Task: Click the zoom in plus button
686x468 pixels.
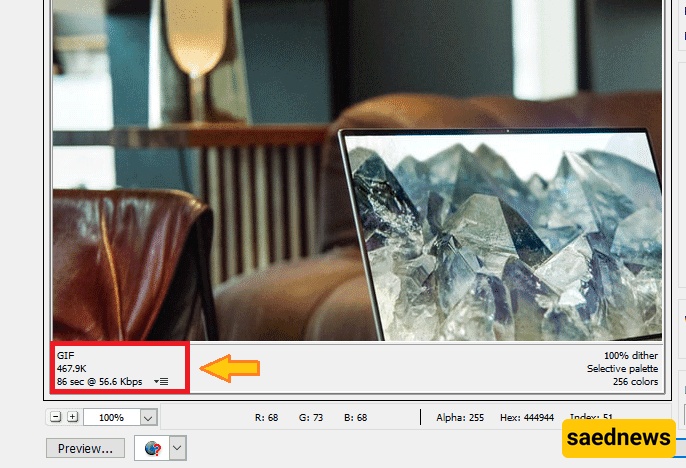Action: coord(72,417)
